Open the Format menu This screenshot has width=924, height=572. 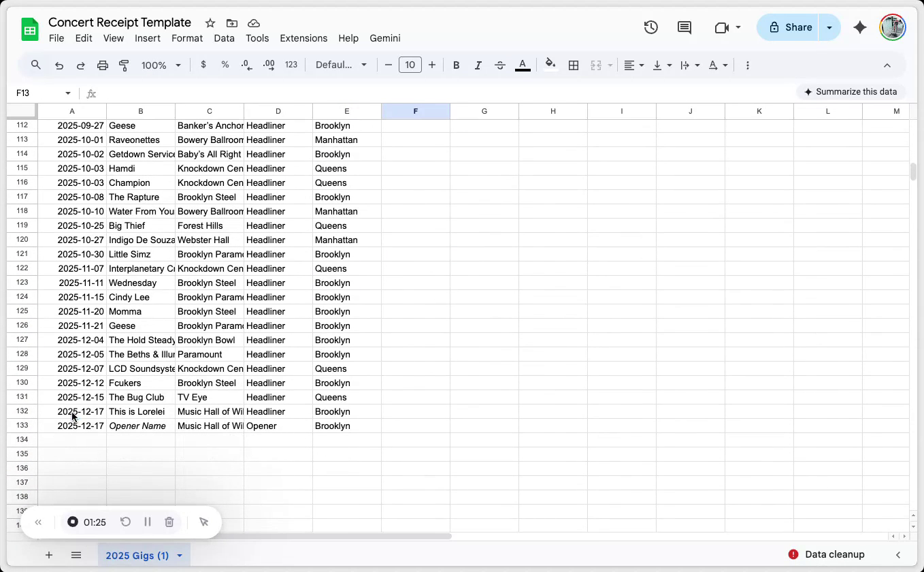187,38
